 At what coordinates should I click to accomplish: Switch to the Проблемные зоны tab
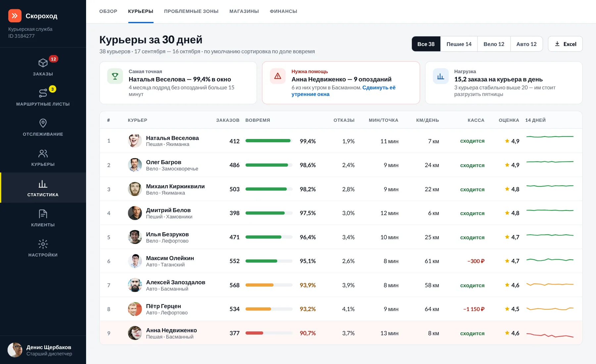191,11
